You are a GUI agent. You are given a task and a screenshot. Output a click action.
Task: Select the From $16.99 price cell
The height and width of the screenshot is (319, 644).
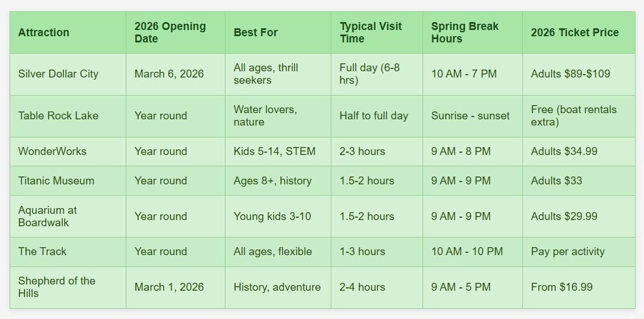click(561, 287)
